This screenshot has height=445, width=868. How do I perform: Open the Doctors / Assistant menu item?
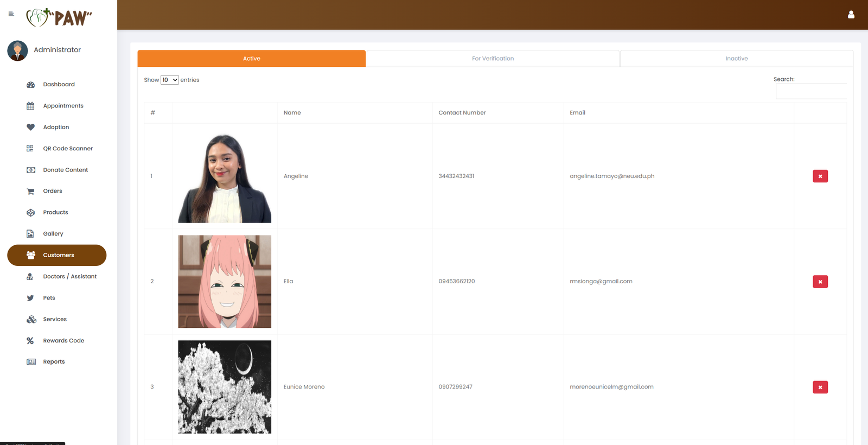tap(69, 277)
